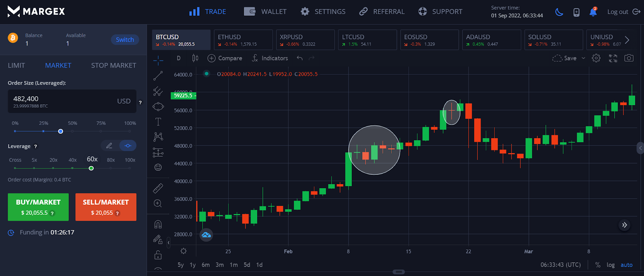The image size is (644, 276).
Task: Enter fullscreen chart mode
Action: tap(613, 58)
